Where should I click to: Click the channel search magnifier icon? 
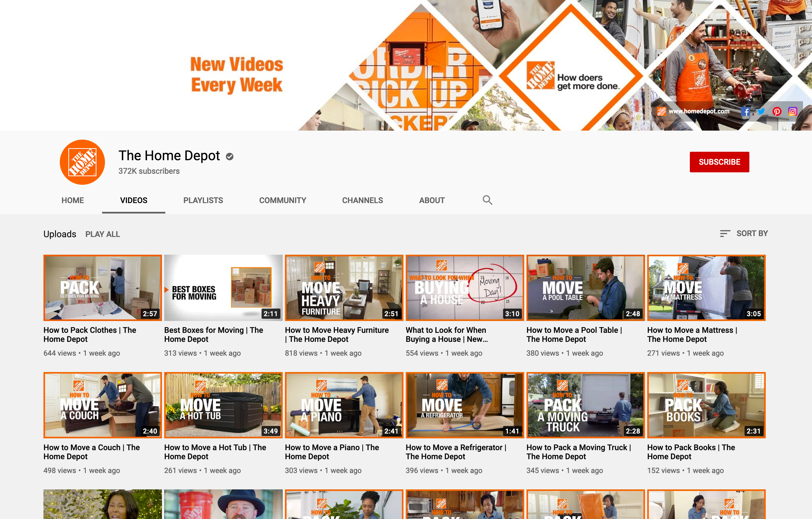(x=487, y=200)
